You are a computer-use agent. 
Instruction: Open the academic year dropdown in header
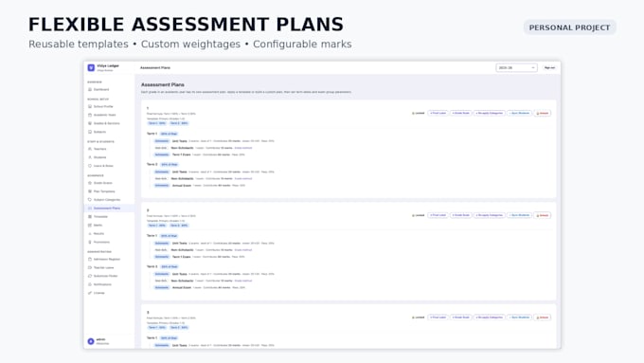pyautogui.click(x=516, y=68)
